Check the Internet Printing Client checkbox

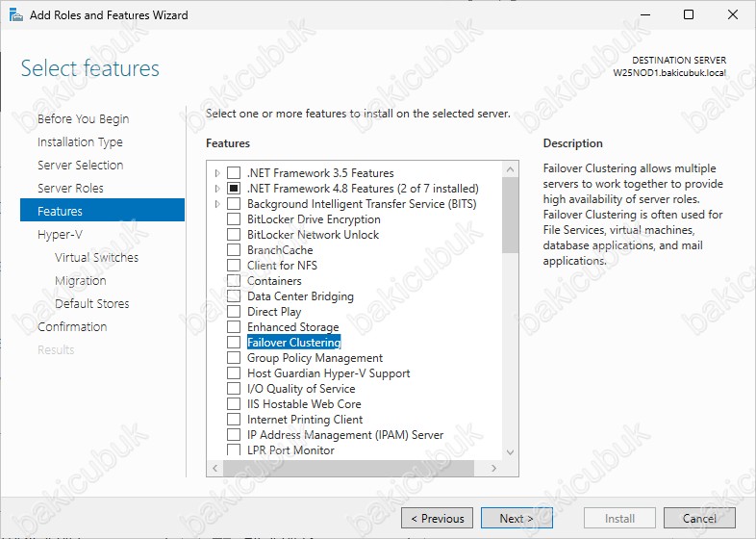[x=234, y=420]
